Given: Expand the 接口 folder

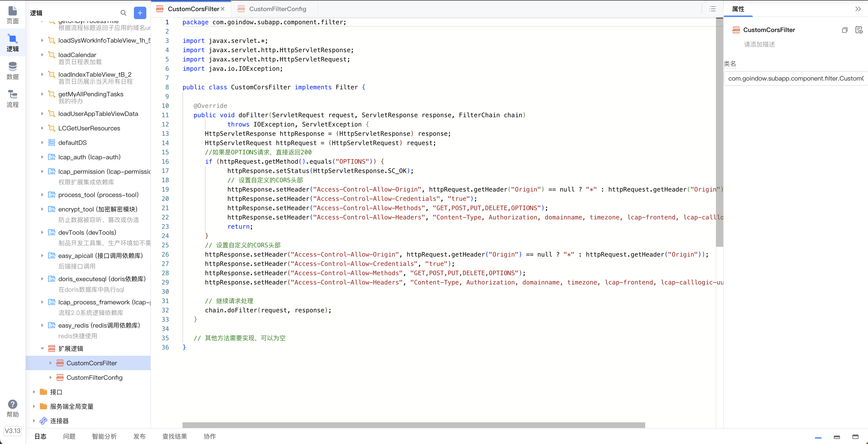Looking at the screenshot, I should tap(34, 392).
